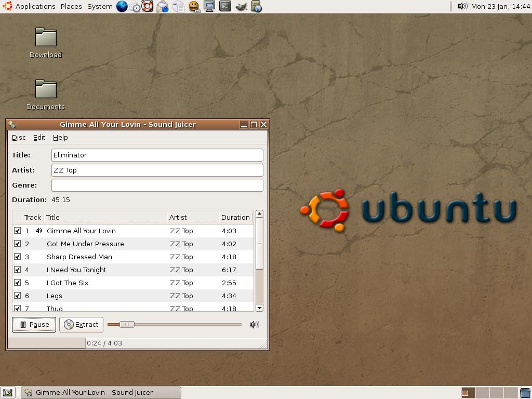Select the track title Sharp Dressed Man
The image size is (532, 399).
coord(79,257)
